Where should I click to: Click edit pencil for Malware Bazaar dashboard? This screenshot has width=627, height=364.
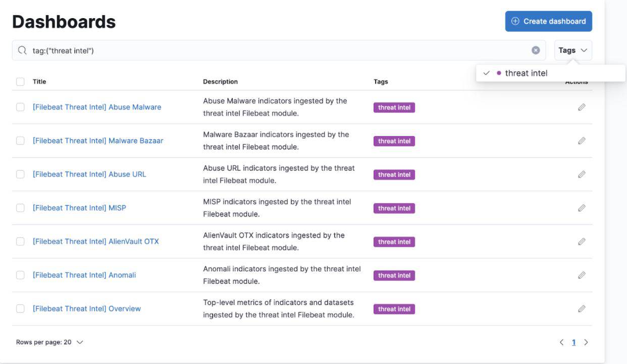[582, 141]
